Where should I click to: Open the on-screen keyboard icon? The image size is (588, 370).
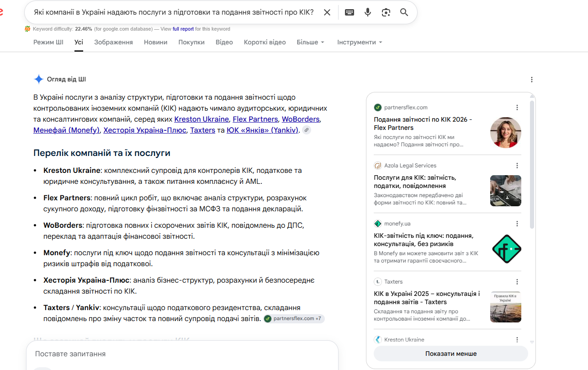(350, 12)
